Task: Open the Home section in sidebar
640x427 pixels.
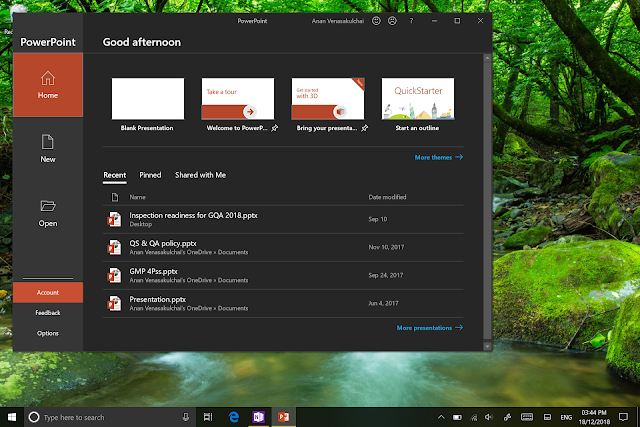Action: [x=48, y=85]
